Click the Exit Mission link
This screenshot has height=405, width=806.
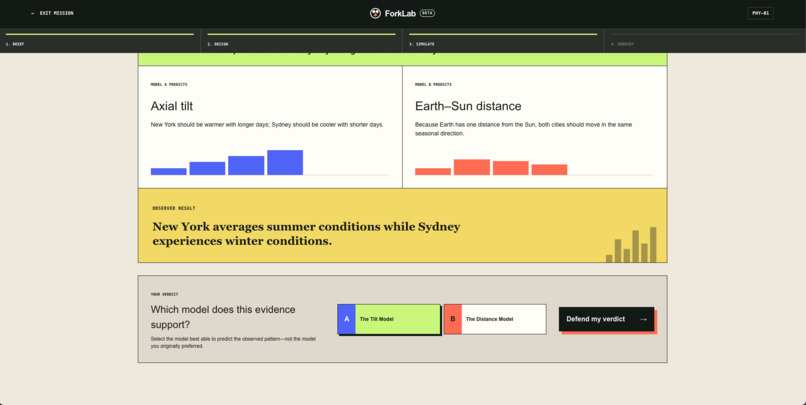(52, 13)
